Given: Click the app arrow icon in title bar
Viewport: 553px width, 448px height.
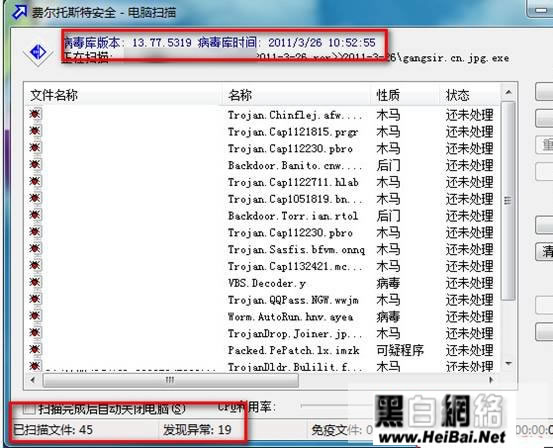Looking at the screenshot, I should [19, 12].
